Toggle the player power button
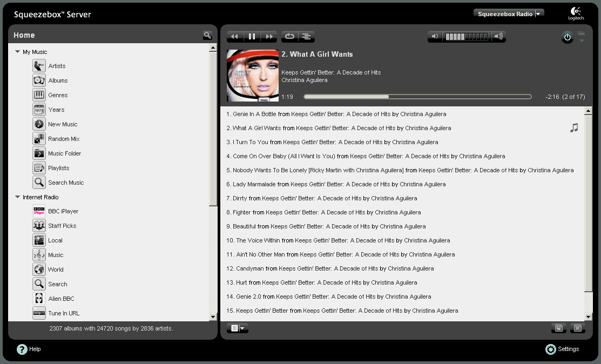 pyautogui.click(x=567, y=37)
